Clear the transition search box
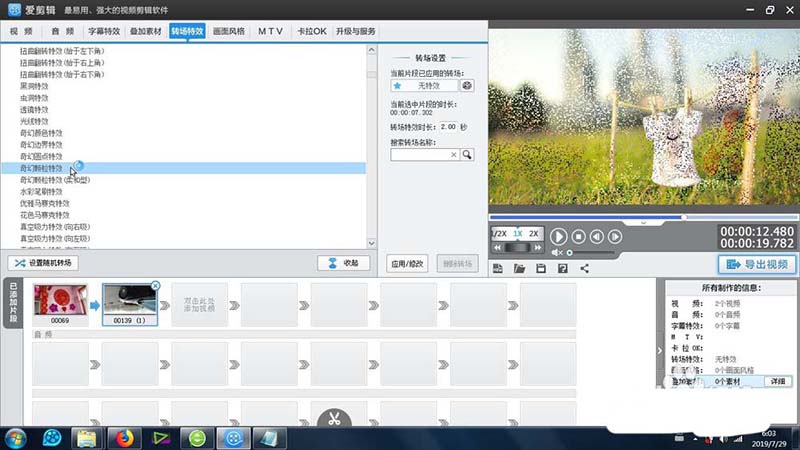Viewport: 800px width, 450px height. click(453, 155)
